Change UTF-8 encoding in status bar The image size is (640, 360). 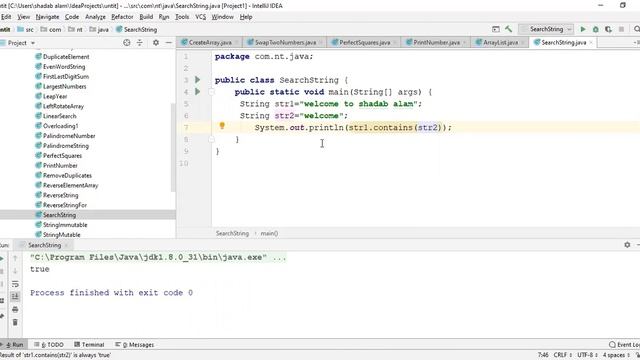587,355
